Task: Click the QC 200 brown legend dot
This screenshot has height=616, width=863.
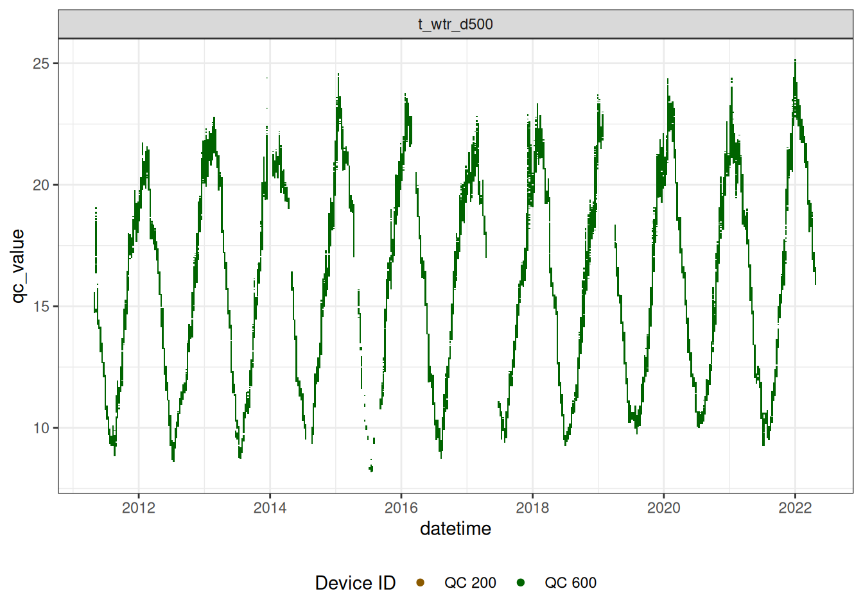Action: (421, 583)
